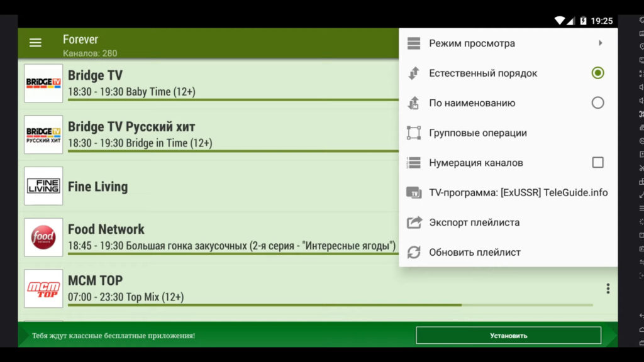Open the navigation drawer hamburger menu

click(x=35, y=43)
